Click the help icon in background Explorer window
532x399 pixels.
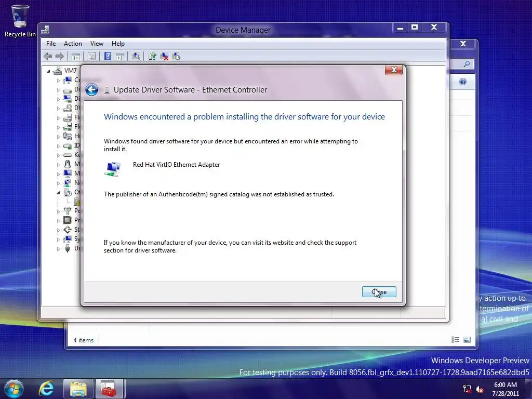[x=463, y=82]
